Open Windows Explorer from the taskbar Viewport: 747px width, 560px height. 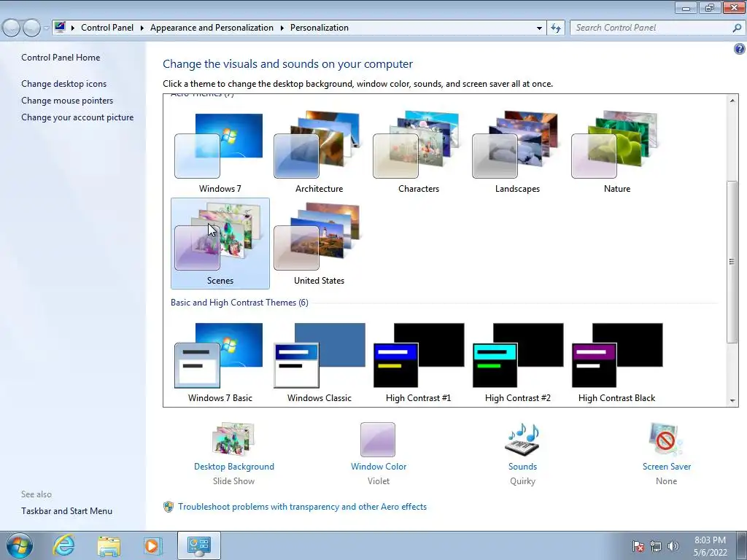pyautogui.click(x=109, y=545)
